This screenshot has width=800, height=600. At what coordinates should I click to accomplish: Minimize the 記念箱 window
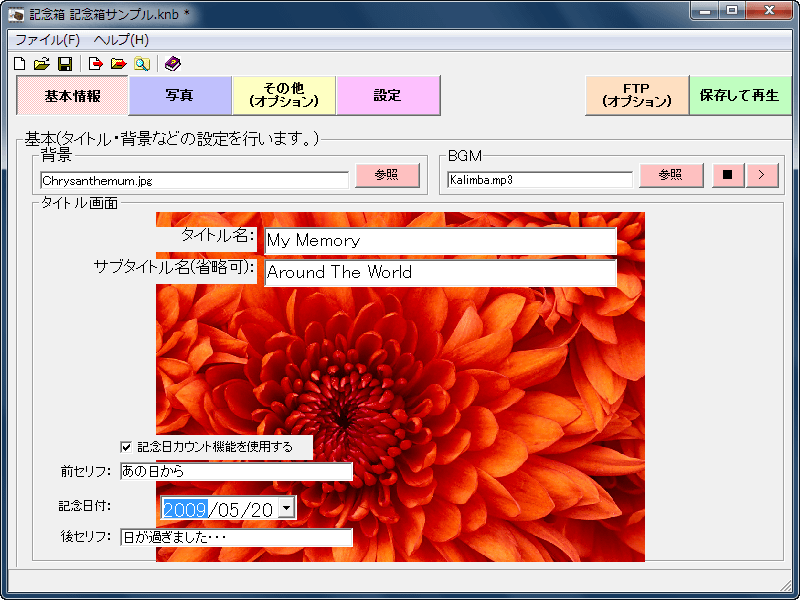pos(706,11)
